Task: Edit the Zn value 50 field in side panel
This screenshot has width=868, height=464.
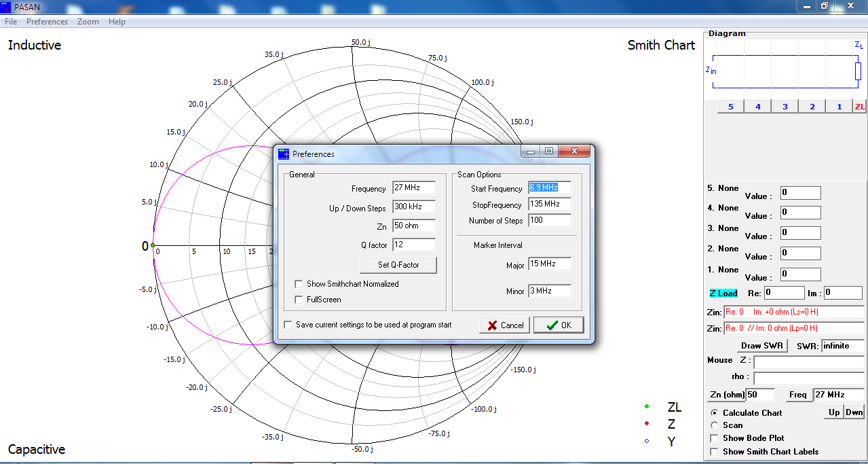Action: pyautogui.click(x=760, y=395)
